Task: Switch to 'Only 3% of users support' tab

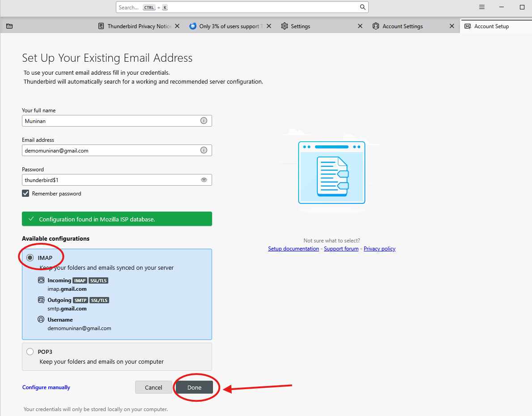Action: 230,26
